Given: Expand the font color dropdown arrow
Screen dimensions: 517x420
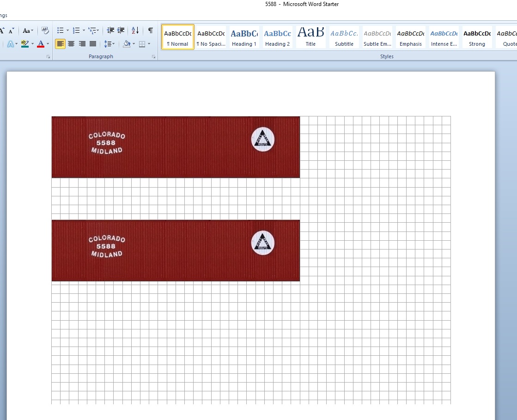Looking at the screenshot, I should click(48, 44).
